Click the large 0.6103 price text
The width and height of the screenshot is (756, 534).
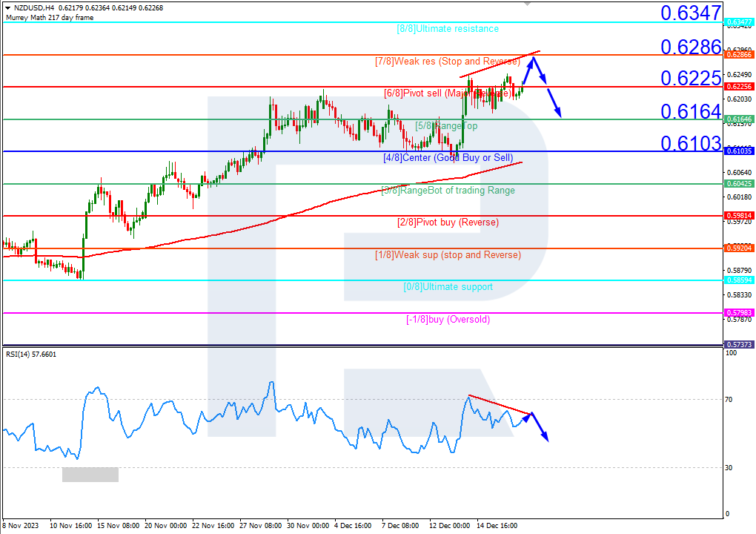tap(691, 142)
